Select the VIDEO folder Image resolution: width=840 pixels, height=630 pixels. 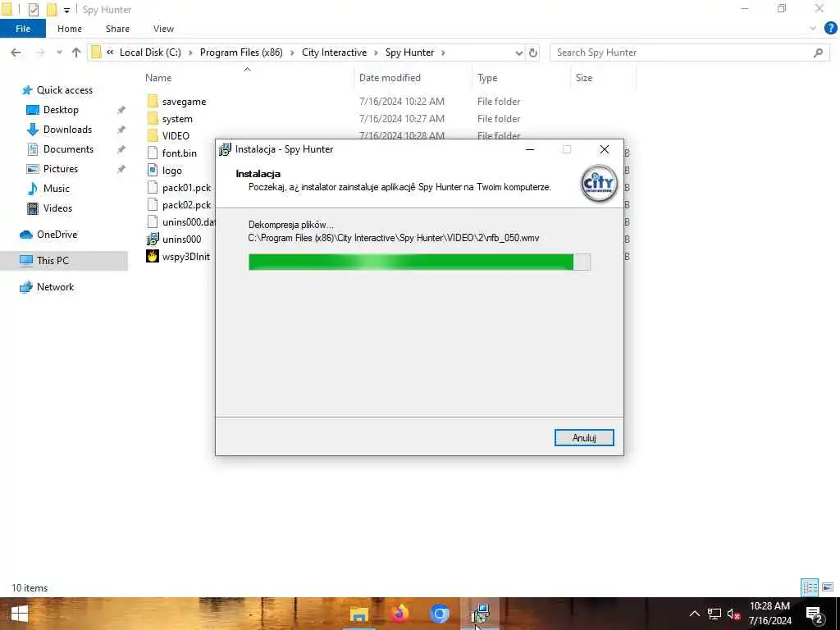[176, 136]
